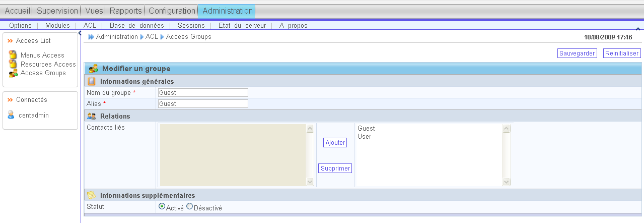Open the ACL submenu item
Viewport: 644px width, 223px height.
coord(90,25)
